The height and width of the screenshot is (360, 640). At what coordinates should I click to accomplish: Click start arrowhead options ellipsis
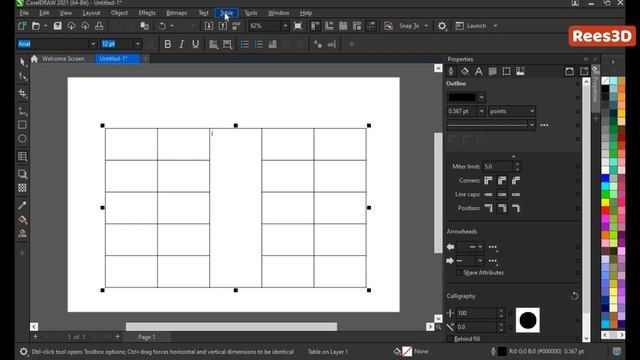pyautogui.click(x=493, y=247)
